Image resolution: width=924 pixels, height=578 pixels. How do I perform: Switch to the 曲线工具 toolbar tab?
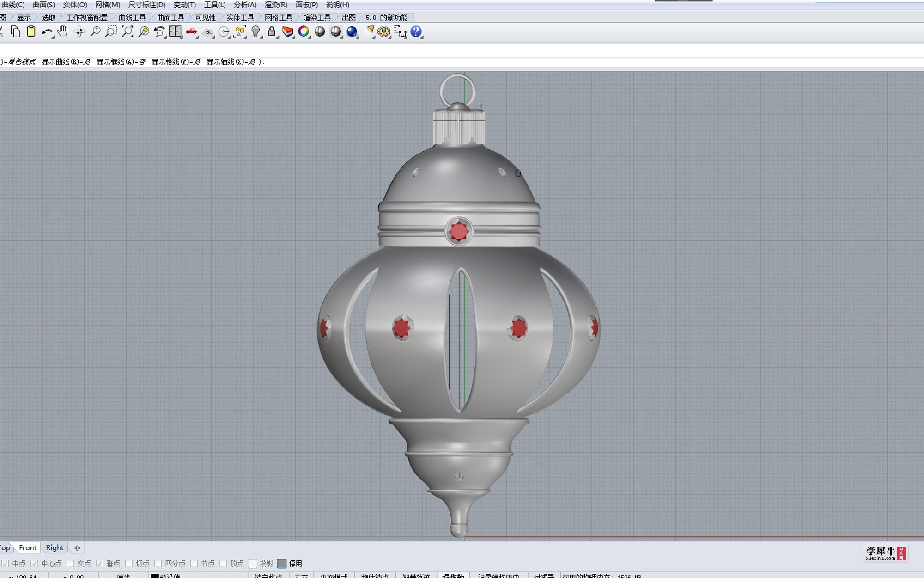click(x=132, y=18)
